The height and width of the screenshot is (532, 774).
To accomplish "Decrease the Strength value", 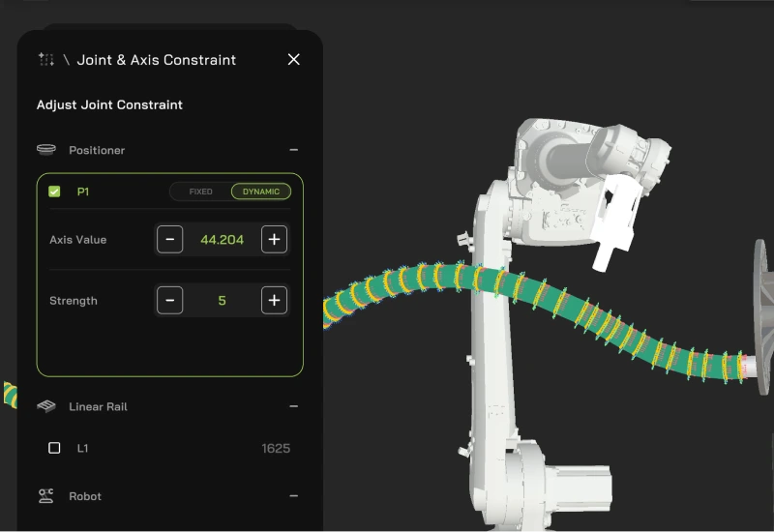I will click(x=170, y=301).
